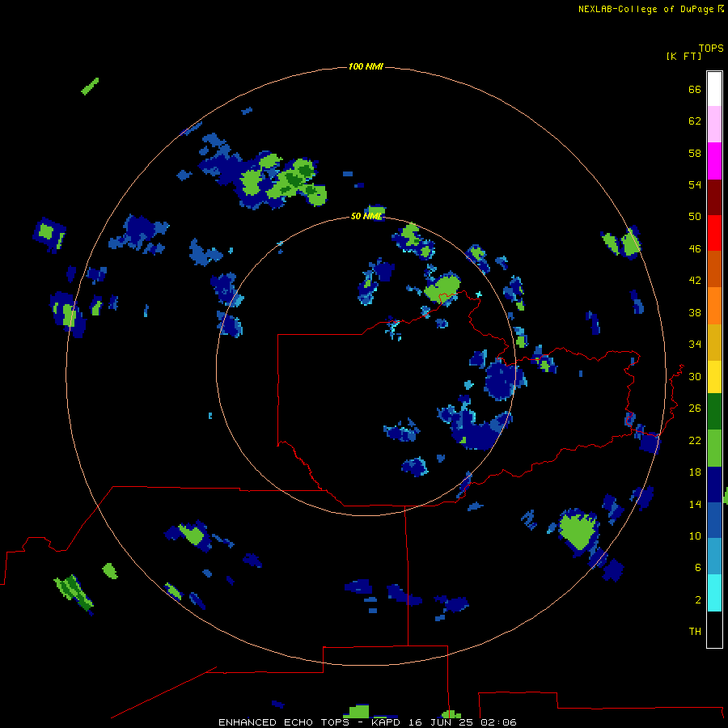Click the 02:06 timestamp

(498, 722)
